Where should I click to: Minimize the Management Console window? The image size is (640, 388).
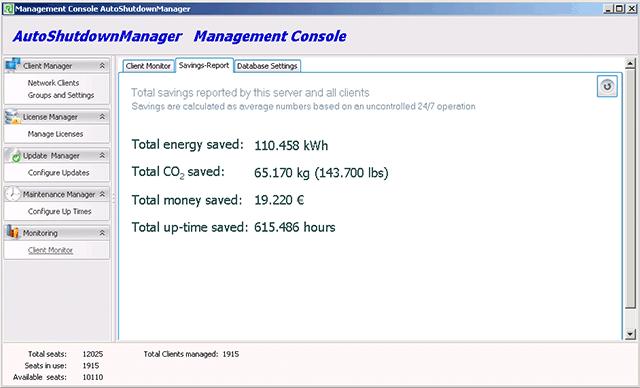(x=609, y=9)
